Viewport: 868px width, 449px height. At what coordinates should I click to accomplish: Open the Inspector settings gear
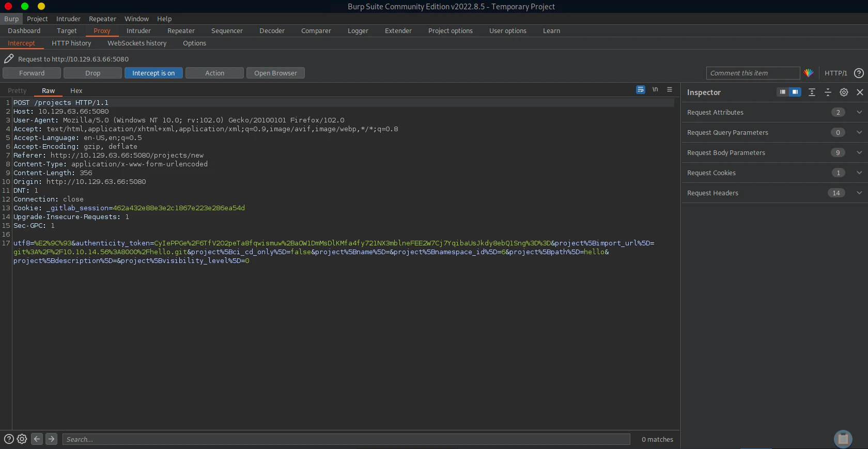844,92
